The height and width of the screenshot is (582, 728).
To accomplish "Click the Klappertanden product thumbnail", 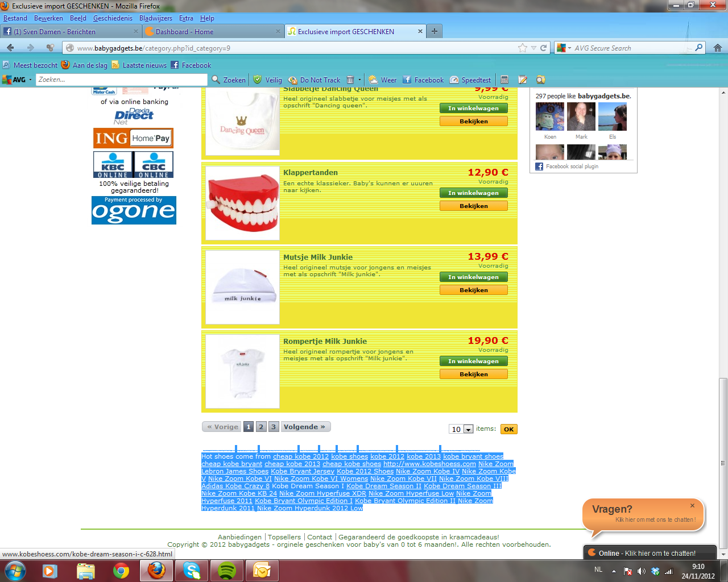I will point(243,203).
